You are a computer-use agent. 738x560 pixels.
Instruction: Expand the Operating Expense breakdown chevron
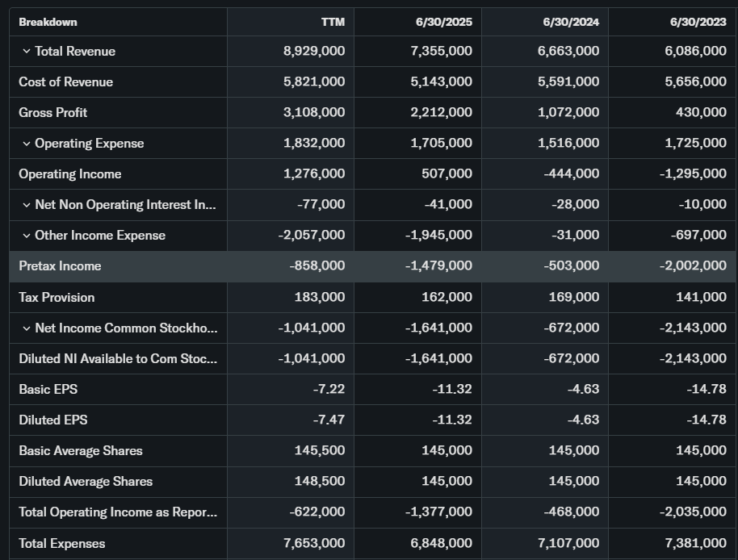tap(26, 144)
